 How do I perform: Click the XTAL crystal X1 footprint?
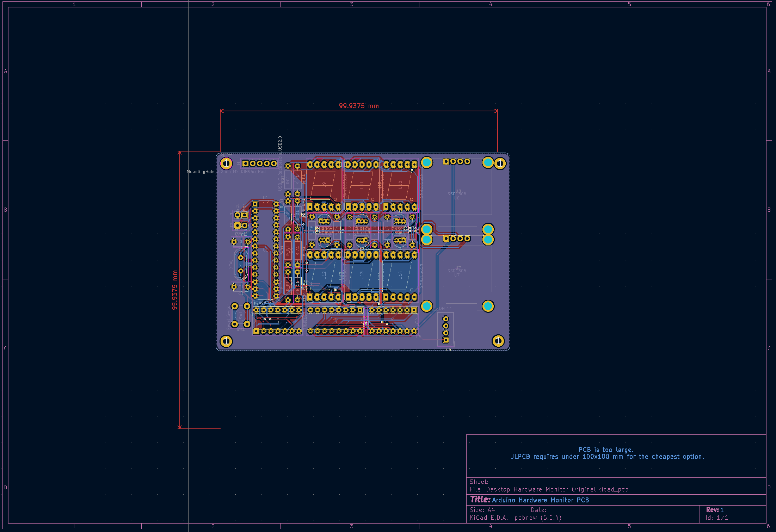[x=240, y=264]
